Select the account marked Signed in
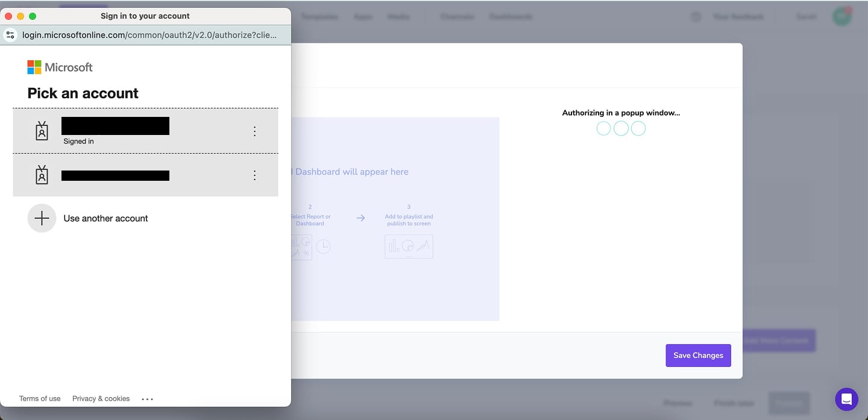This screenshot has width=868, height=420. coord(145,131)
